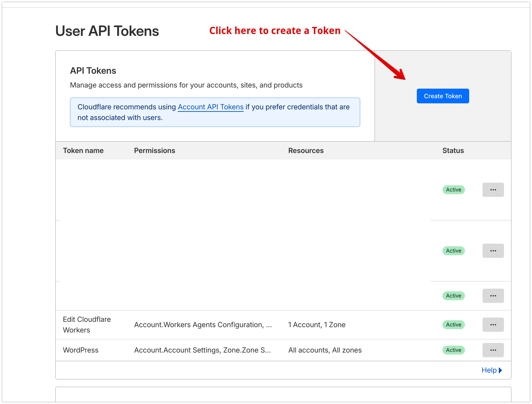Open the options menu for the WordPress token

coord(493,350)
